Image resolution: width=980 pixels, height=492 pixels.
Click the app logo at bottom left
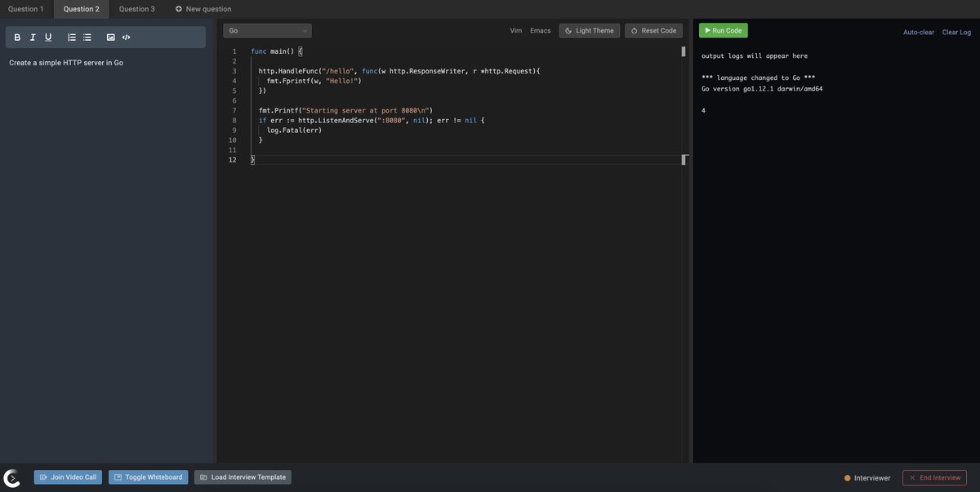click(x=12, y=478)
